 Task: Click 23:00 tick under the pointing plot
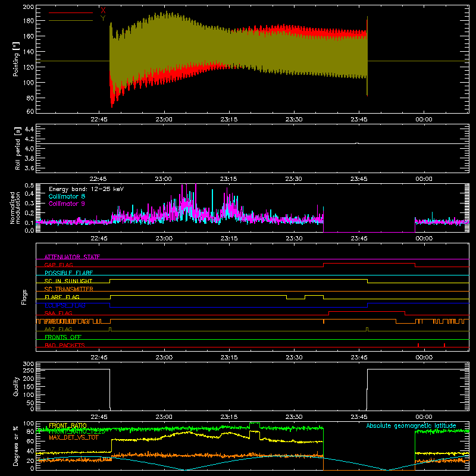[x=164, y=120]
